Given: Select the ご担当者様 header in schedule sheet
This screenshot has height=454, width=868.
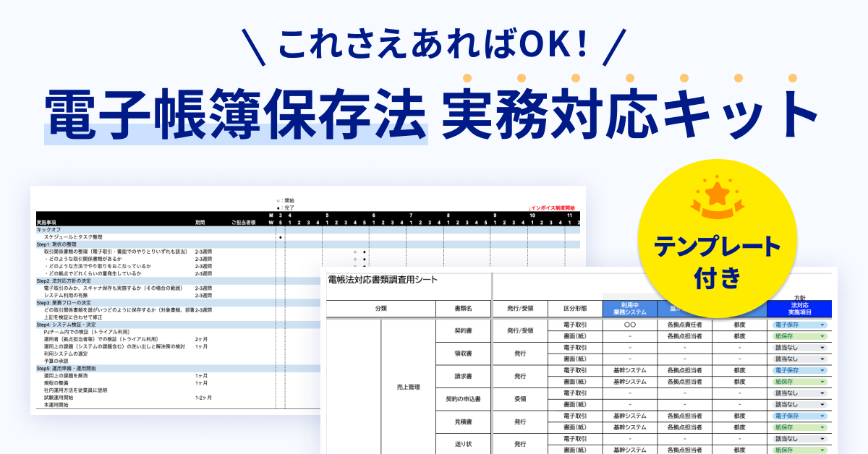Looking at the screenshot, I should 244,223.
